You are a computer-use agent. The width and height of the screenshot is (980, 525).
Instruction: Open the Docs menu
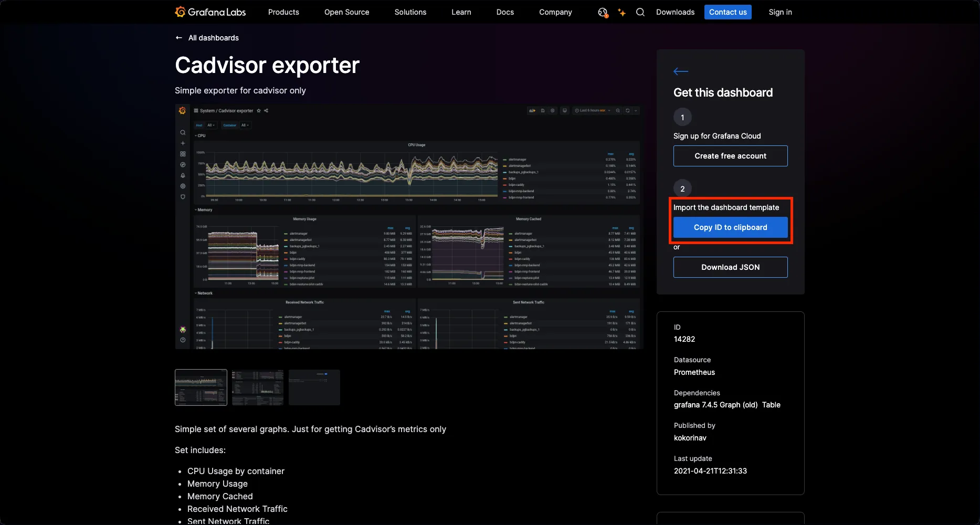505,12
